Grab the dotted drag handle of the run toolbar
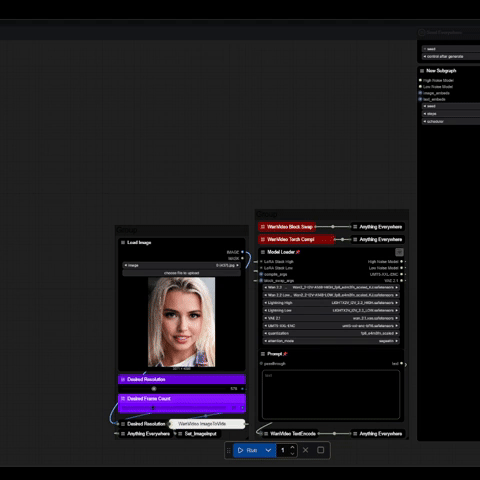Screen dimensions: 480x480 click(x=229, y=451)
